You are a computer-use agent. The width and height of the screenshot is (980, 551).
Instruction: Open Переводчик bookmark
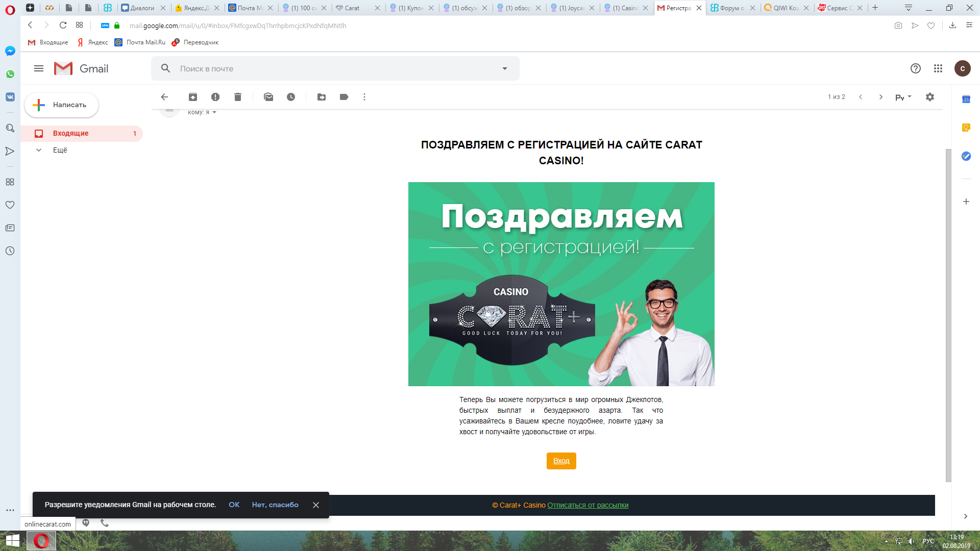tap(195, 42)
